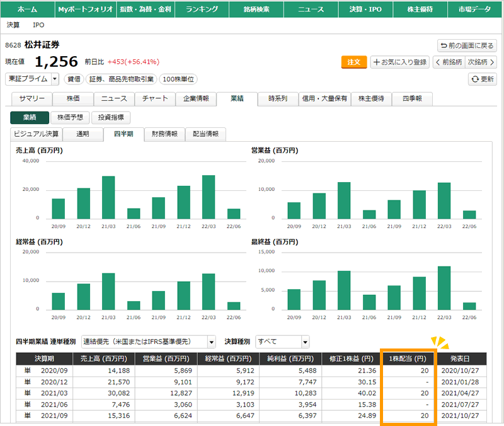Open Myポートフォリオ in the top navigation
The image size is (504, 426).
[86, 9]
